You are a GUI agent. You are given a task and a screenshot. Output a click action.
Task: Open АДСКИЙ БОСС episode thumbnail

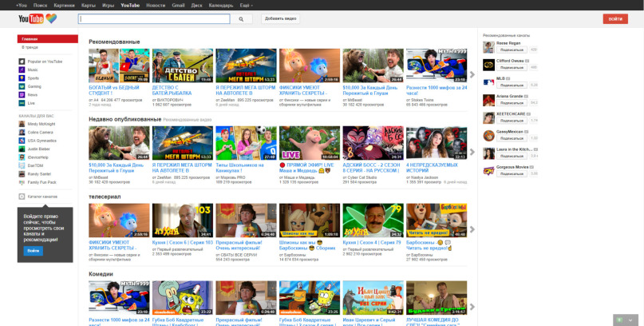click(x=373, y=143)
